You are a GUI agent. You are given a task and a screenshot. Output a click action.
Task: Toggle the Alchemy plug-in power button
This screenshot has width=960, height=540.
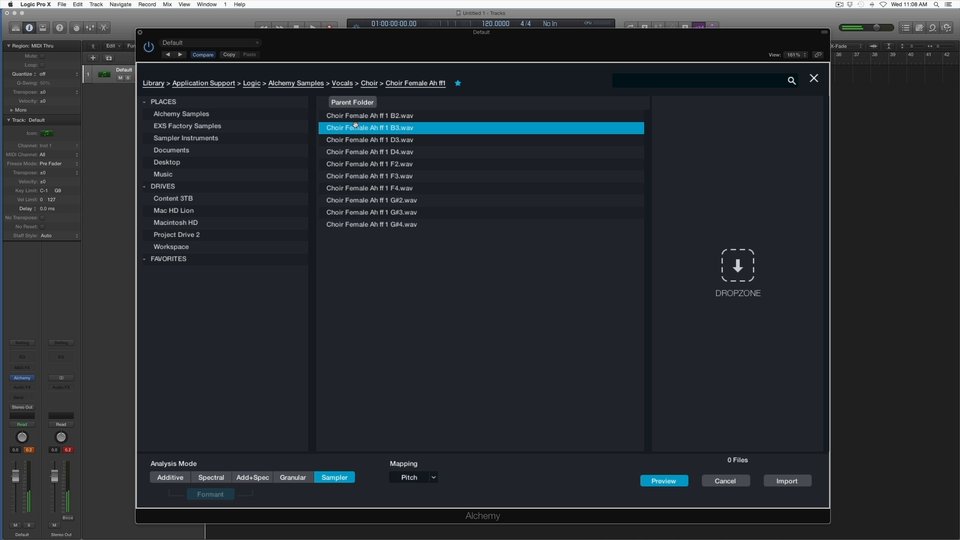click(149, 47)
